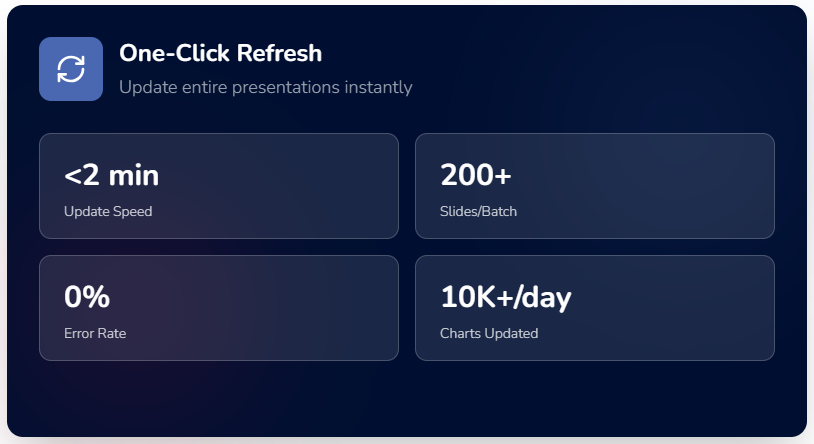Click the "Update Speed" label

tap(108, 211)
